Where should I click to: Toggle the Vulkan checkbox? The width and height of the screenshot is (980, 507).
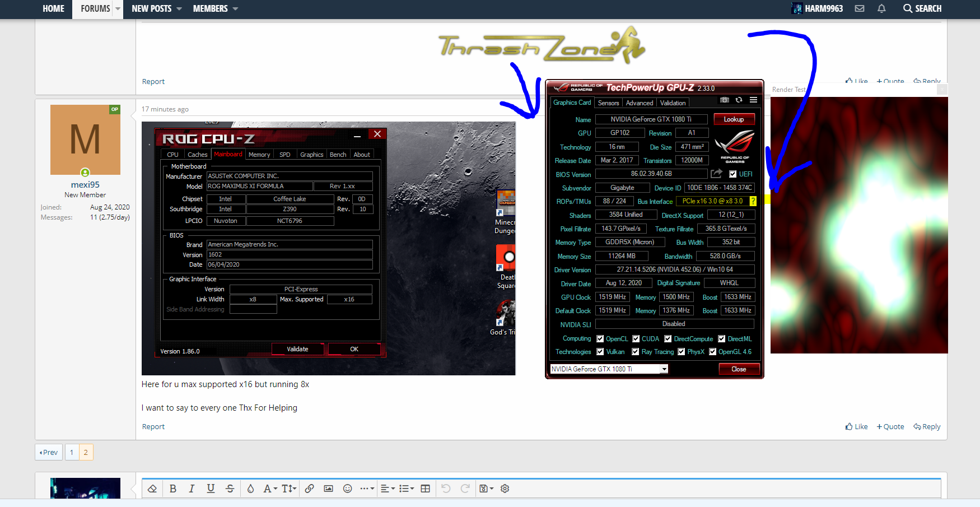coord(600,352)
